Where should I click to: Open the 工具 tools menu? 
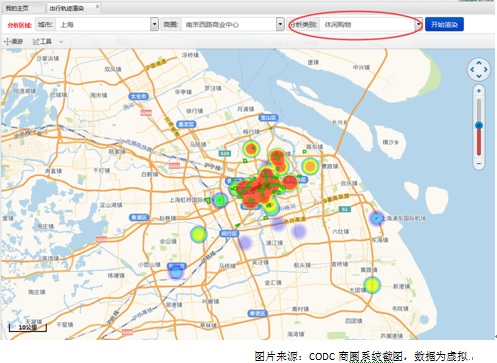pyautogui.click(x=42, y=42)
